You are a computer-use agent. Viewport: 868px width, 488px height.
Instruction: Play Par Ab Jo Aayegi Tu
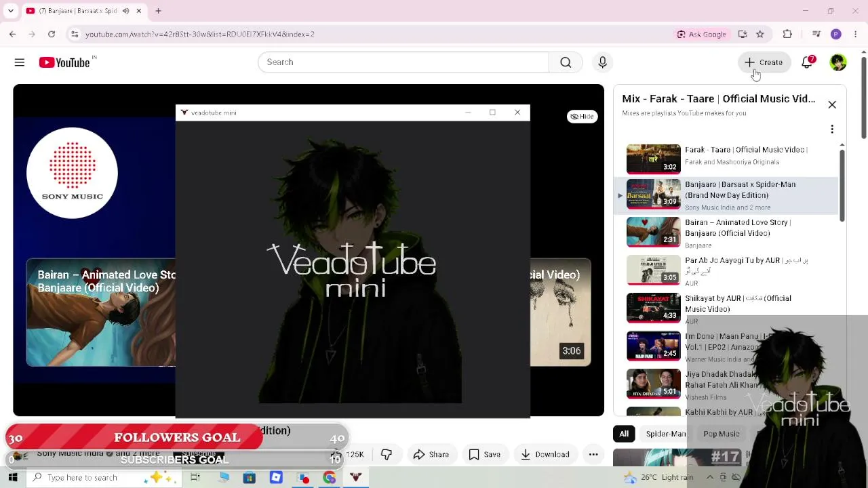pyautogui.click(x=726, y=272)
